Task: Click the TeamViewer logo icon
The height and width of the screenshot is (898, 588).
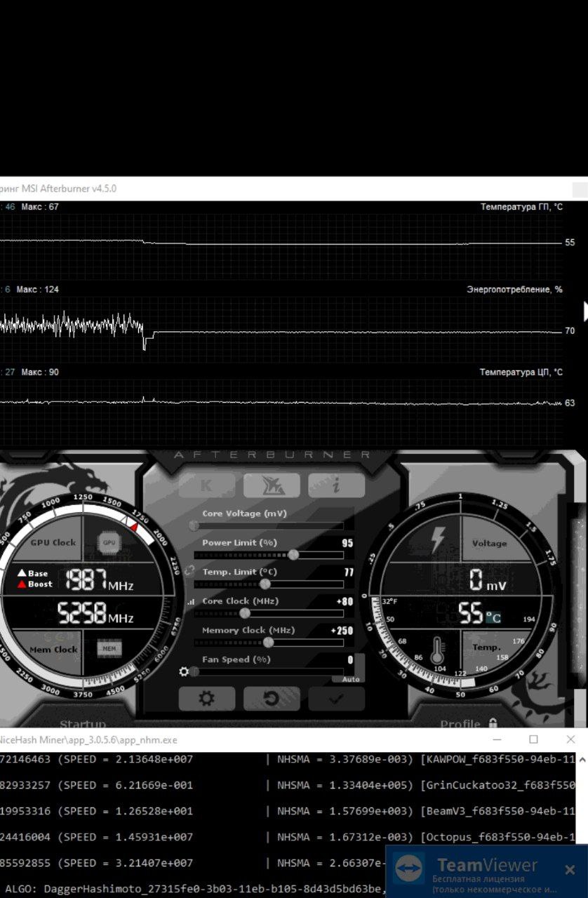Action: click(x=408, y=869)
